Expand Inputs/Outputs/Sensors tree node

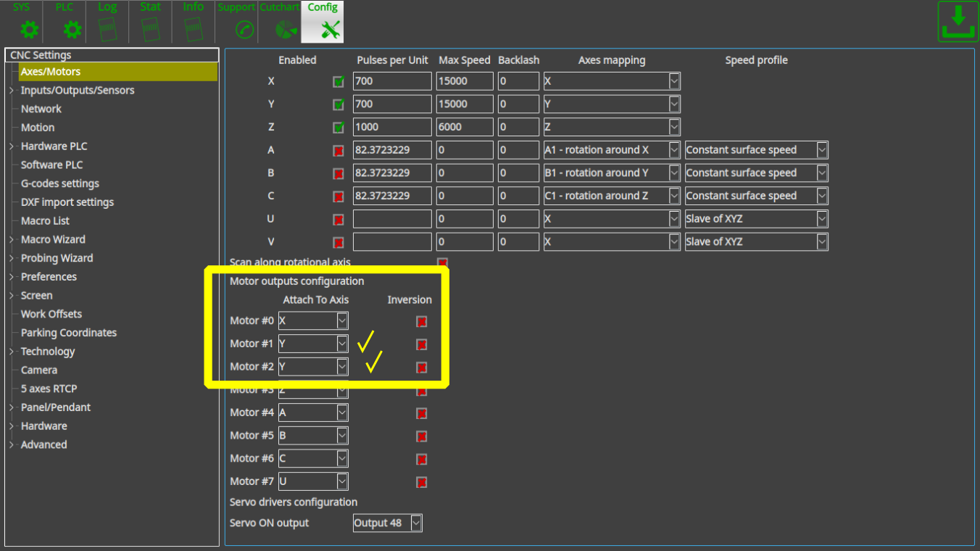12,91
